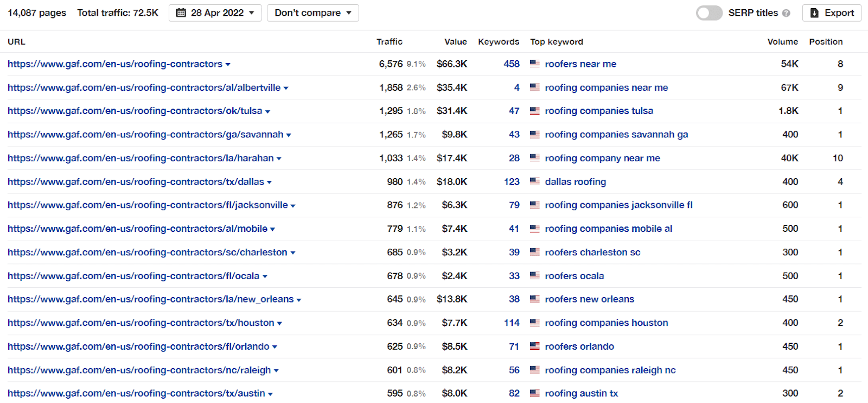The height and width of the screenshot is (403, 868).
Task: Expand the arrow next to ok/tulsa URL
Action: tap(267, 112)
